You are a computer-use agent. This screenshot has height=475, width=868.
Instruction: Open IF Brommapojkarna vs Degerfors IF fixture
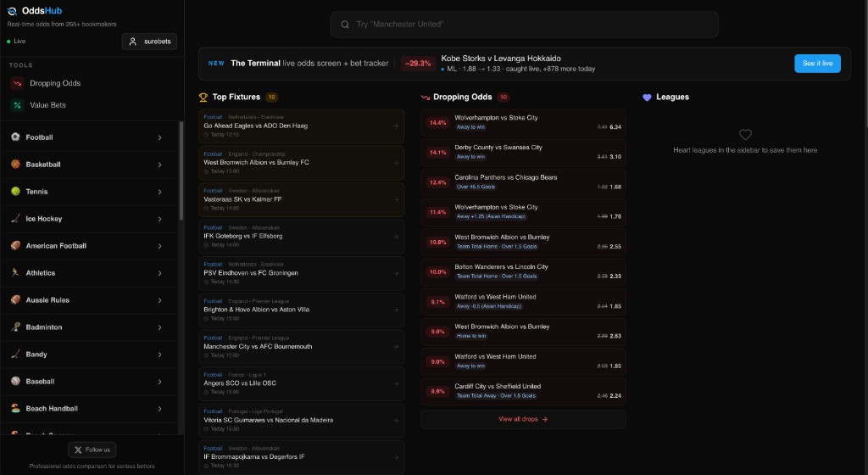coord(301,456)
